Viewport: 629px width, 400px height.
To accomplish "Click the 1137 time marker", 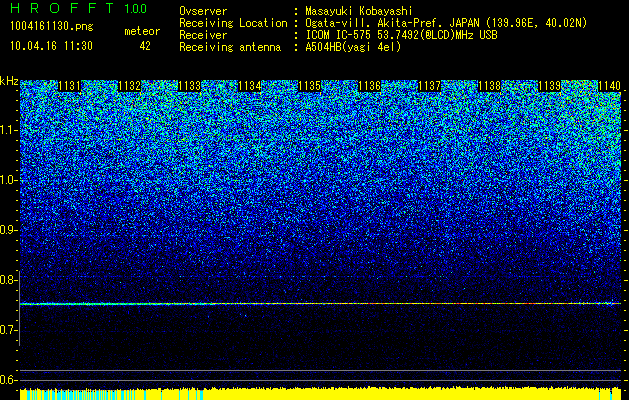I will tap(429, 86).
